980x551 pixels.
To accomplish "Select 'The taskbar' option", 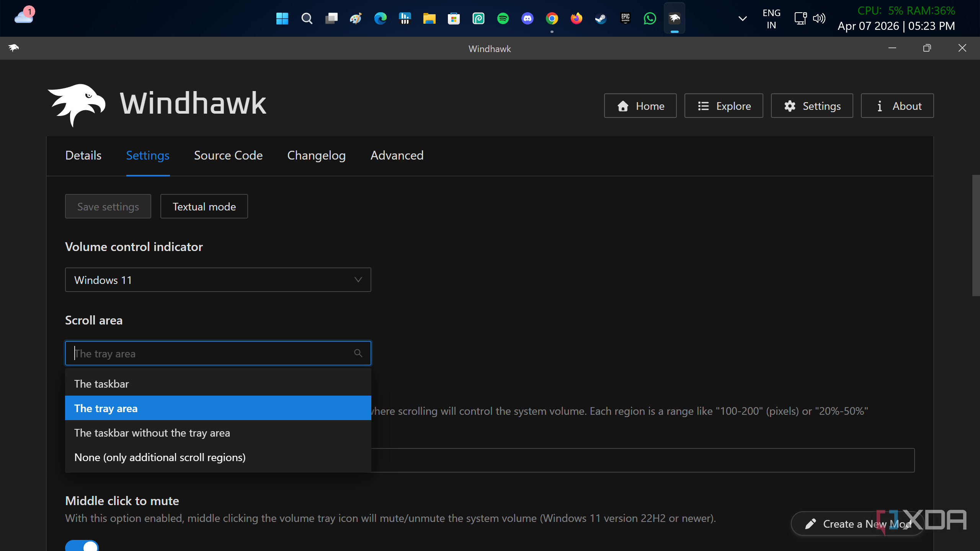I will pyautogui.click(x=218, y=384).
